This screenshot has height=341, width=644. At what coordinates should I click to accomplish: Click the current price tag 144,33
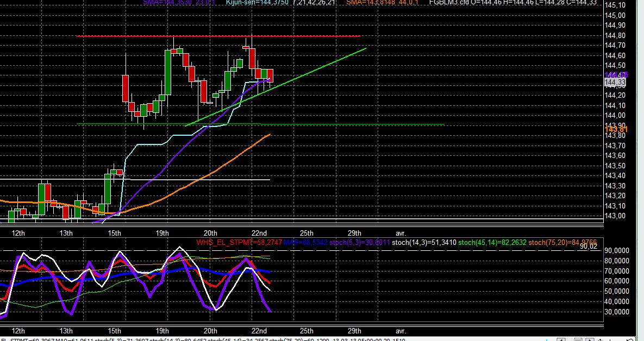pos(615,83)
